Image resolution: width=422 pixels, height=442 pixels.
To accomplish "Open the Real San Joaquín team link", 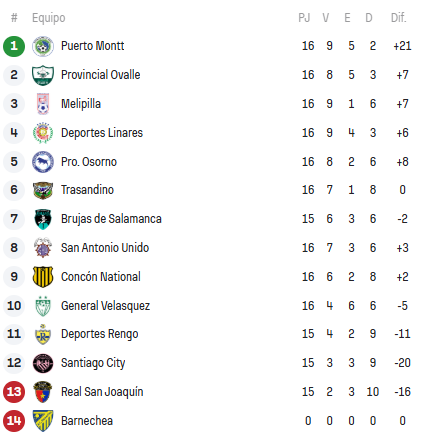I will coord(102,392).
